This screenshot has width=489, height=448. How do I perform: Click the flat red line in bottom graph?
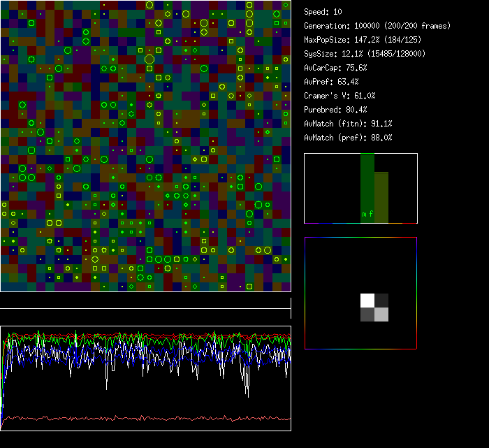click(x=140, y=419)
